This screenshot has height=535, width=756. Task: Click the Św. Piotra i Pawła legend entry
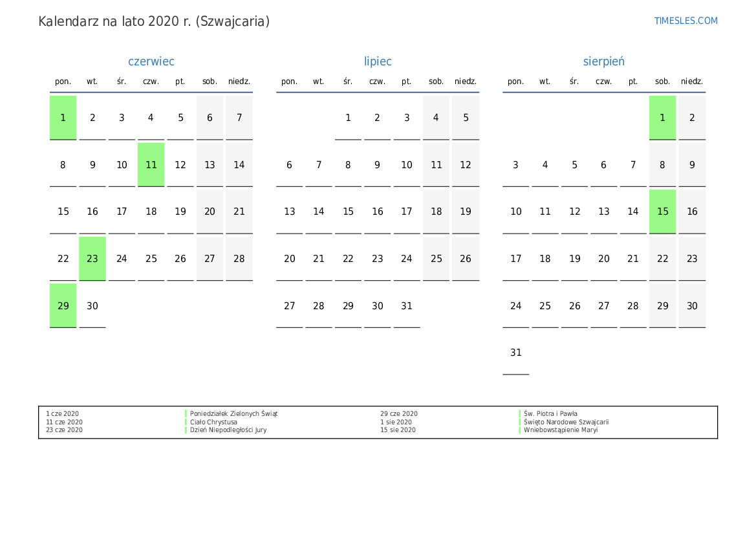550,413
